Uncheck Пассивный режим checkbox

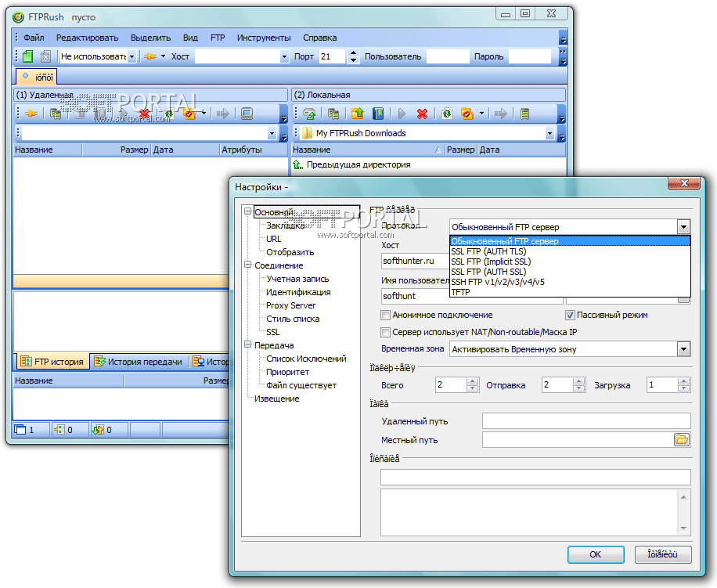(x=570, y=315)
